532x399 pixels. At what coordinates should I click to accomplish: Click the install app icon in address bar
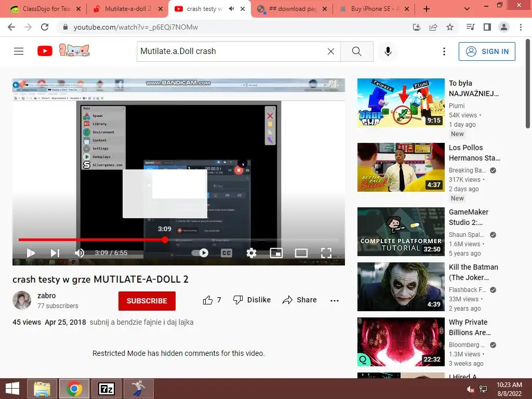coord(416,27)
